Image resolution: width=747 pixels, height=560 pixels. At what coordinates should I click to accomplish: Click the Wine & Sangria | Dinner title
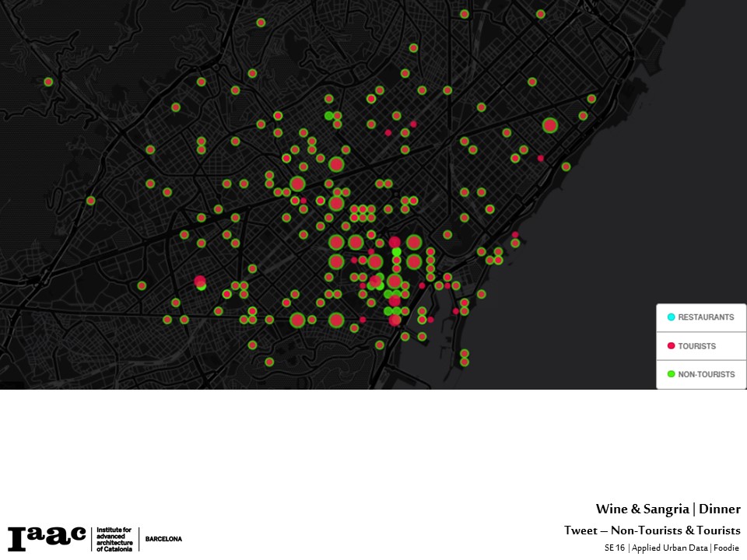(x=668, y=509)
